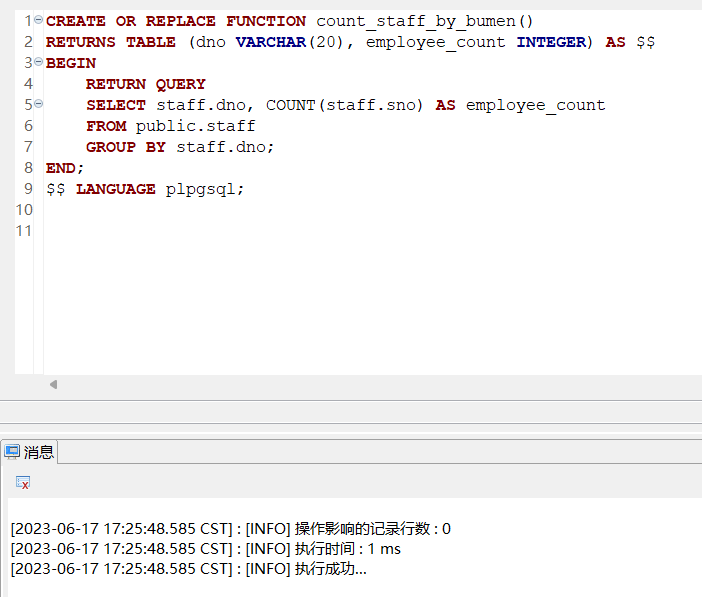The height and width of the screenshot is (597, 702).
Task: Collapse the fold marker on line 1
Action: click(39, 20)
